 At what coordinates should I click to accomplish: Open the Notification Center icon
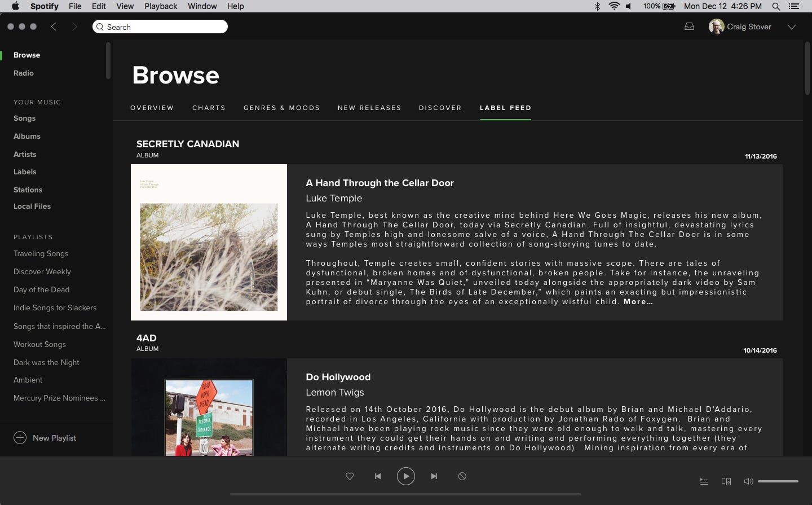[x=794, y=6]
